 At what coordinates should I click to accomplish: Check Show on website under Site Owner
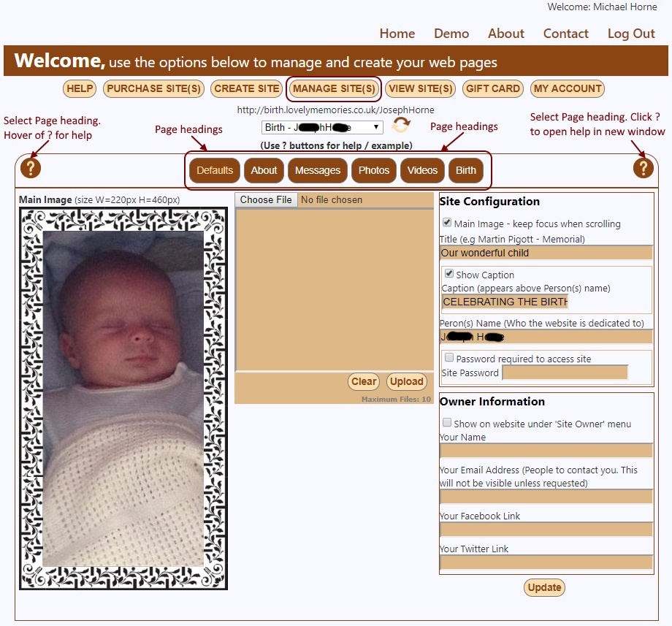(447, 423)
